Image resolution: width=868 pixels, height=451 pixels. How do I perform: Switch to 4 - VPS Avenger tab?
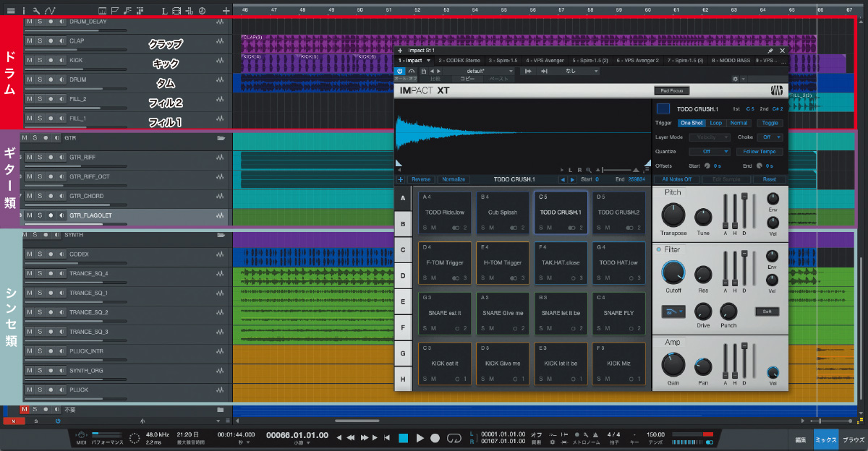click(546, 61)
